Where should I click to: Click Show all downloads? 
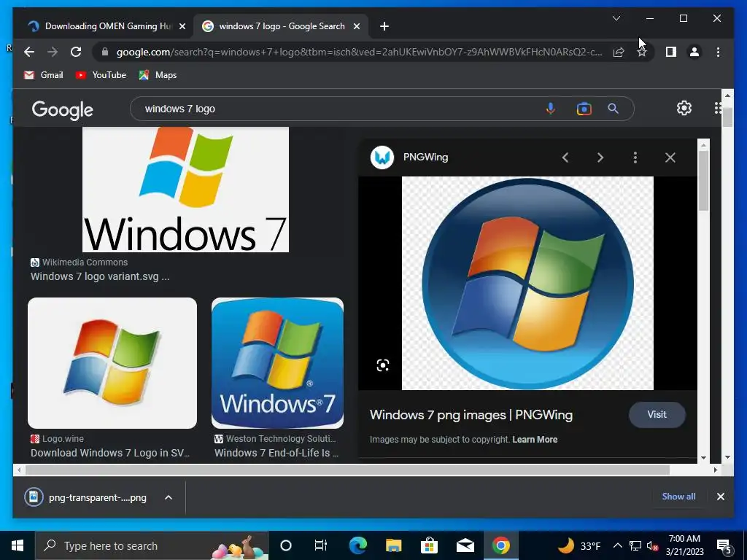pyautogui.click(x=678, y=496)
